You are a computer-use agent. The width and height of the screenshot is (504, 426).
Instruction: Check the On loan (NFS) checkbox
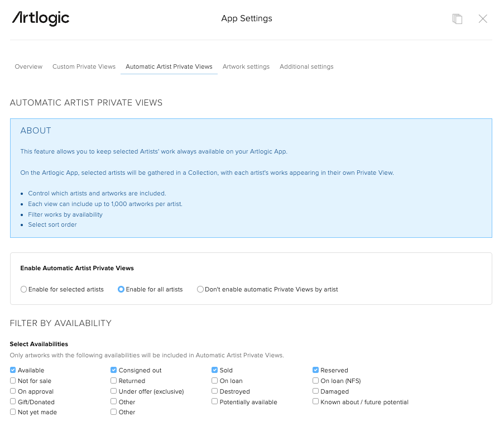tap(316, 381)
